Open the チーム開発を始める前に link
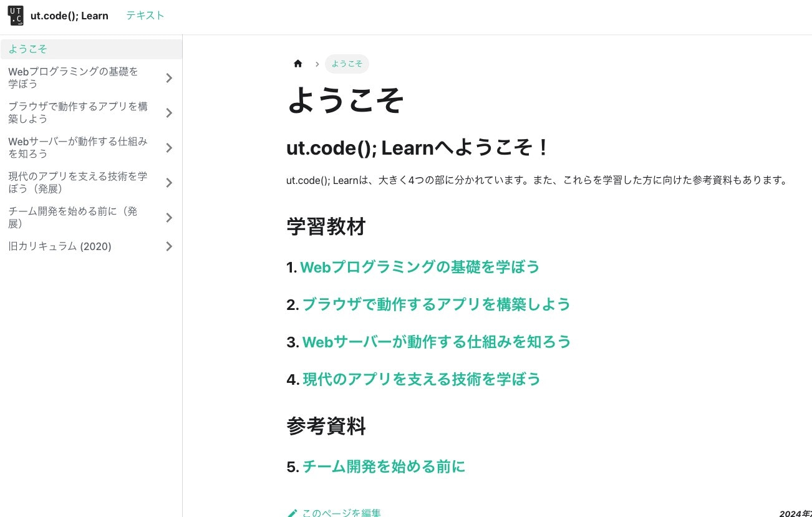 pos(384,466)
